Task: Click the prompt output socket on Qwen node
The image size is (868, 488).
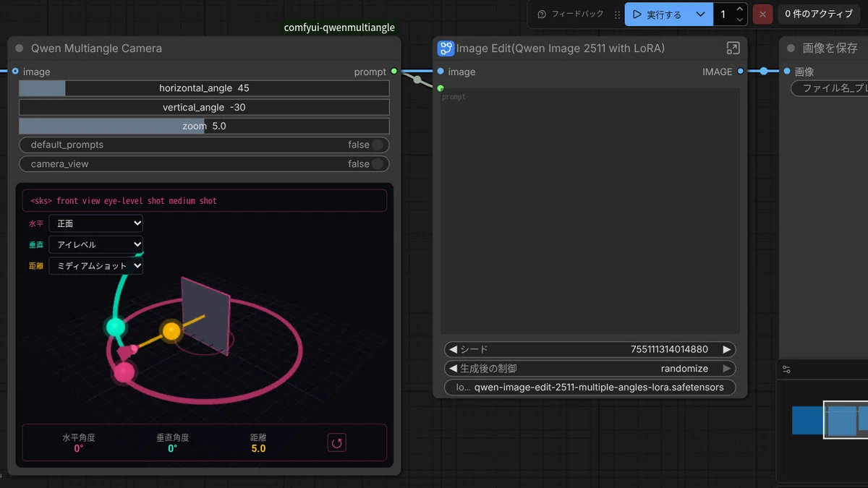Action: point(394,72)
